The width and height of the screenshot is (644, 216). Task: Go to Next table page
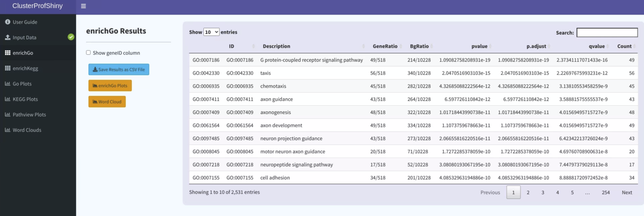tap(627, 192)
